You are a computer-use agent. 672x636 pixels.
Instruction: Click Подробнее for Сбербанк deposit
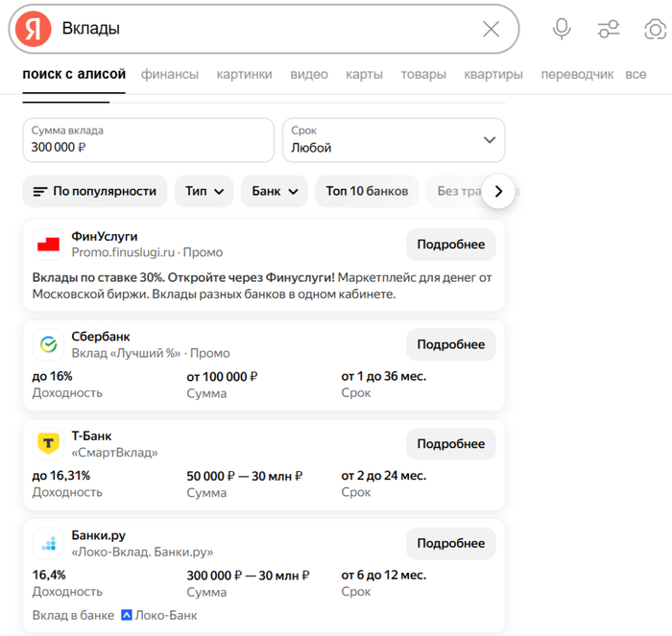pyautogui.click(x=450, y=344)
